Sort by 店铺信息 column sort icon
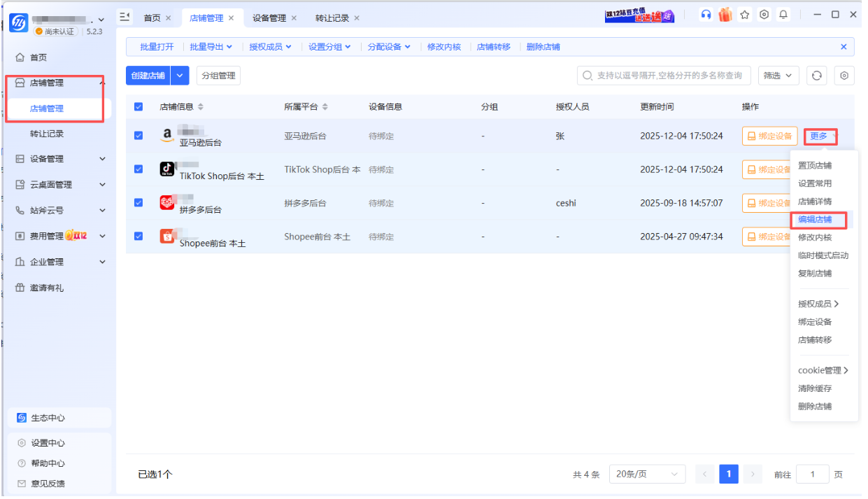The height and width of the screenshot is (499, 868). (201, 107)
